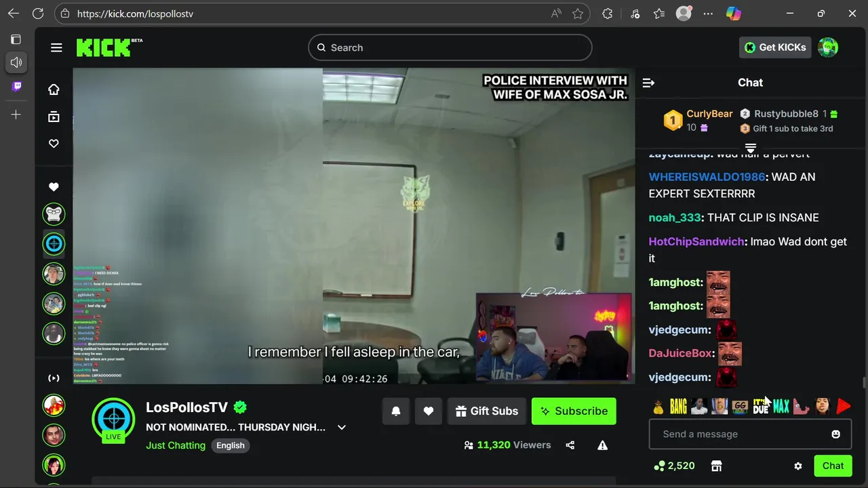Report stream with the warning triangle icon
The image size is (868, 488).
(x=602, y=445)
